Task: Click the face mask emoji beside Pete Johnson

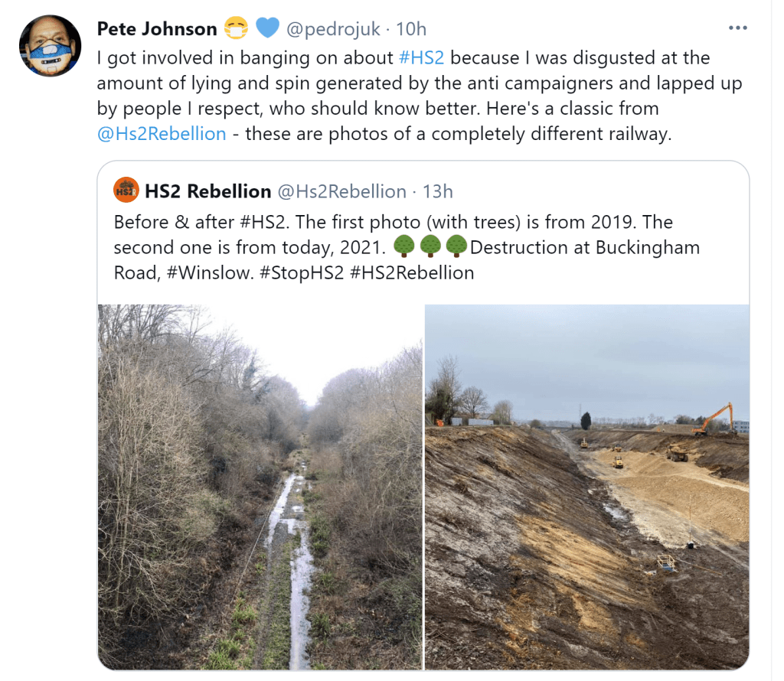Action: coord(237,29)
